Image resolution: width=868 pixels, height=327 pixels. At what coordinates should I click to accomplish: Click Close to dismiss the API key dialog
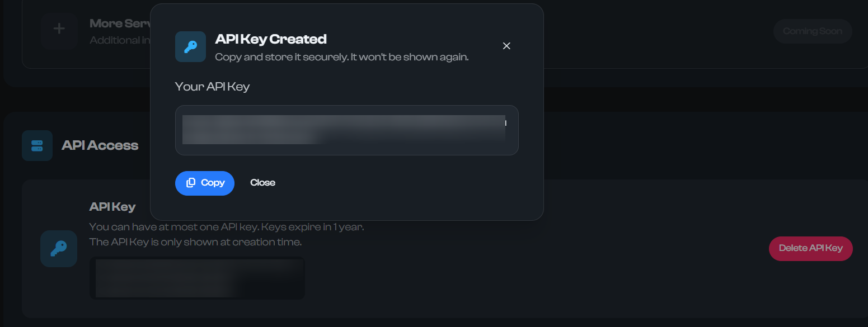tap(262, 182)
